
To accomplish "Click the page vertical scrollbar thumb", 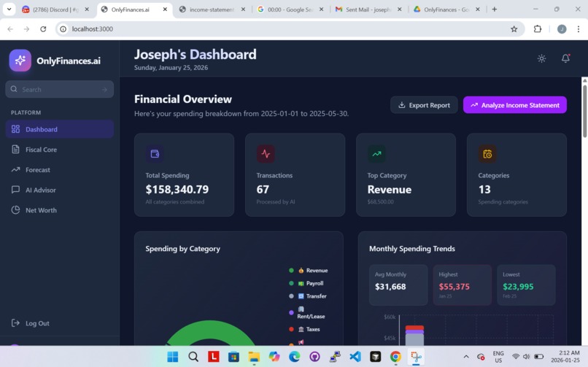I will (x=584, y=112).
